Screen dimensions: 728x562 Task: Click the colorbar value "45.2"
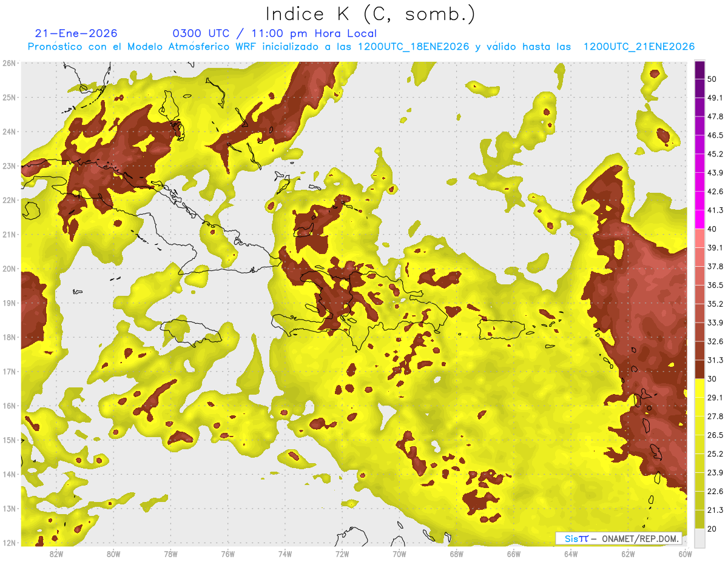715,154
